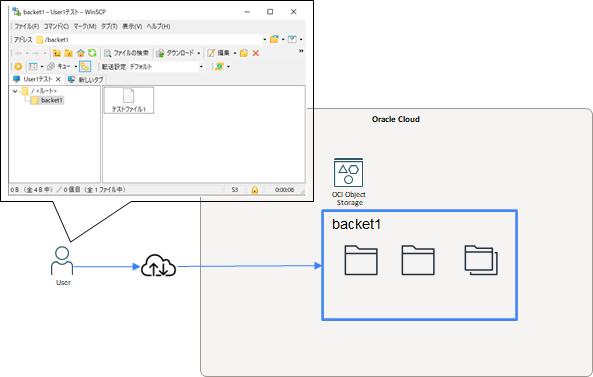Click the folder icon next to the edit dropdown
593x377 pixels.
click(x=244, y=53)
